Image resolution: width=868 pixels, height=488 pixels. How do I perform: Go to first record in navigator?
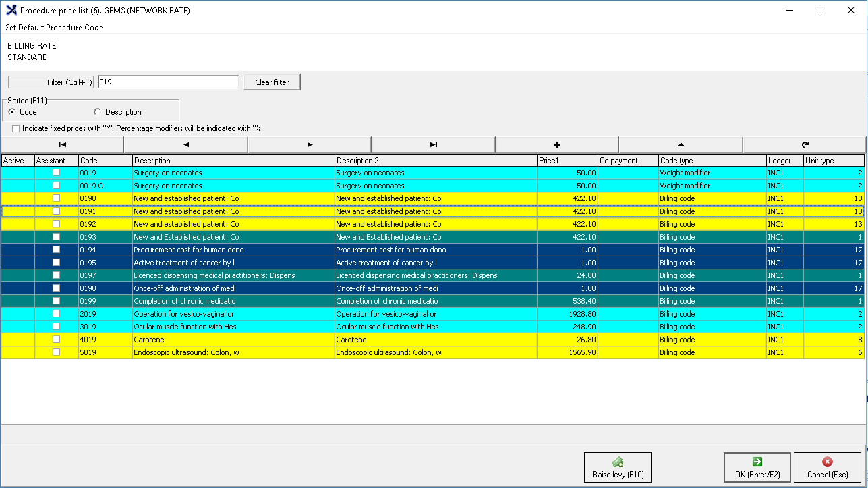62,144
